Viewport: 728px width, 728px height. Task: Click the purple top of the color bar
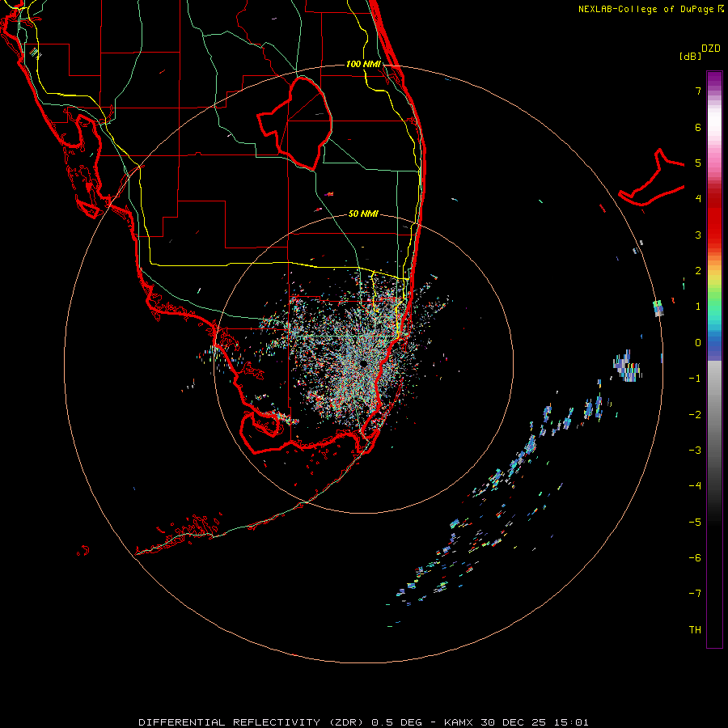pyautogui.click(x=714, y=80)
